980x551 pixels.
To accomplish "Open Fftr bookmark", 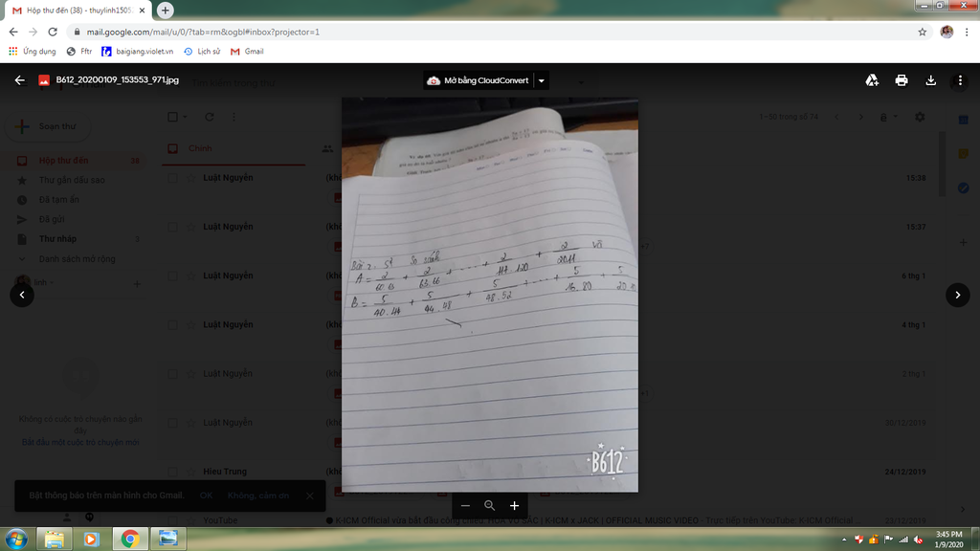I will pos(79,52).
